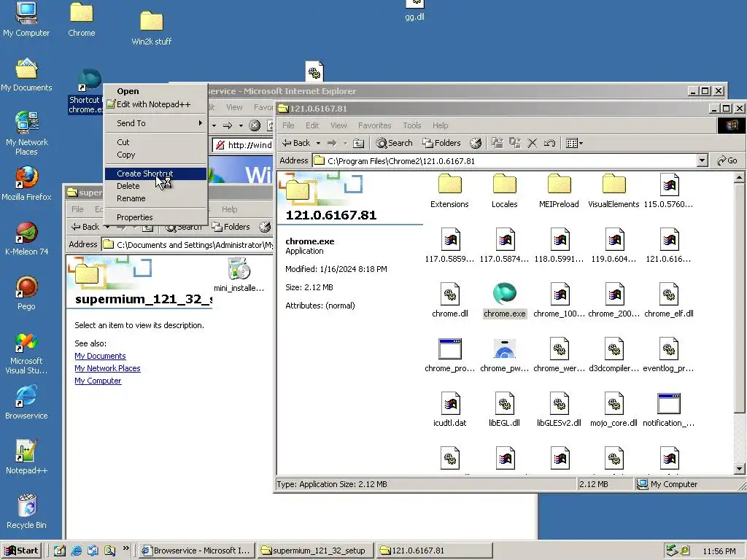The image size is (747, 560).
Task: Click Copy To toolbar icon
Action: point(514,143)
